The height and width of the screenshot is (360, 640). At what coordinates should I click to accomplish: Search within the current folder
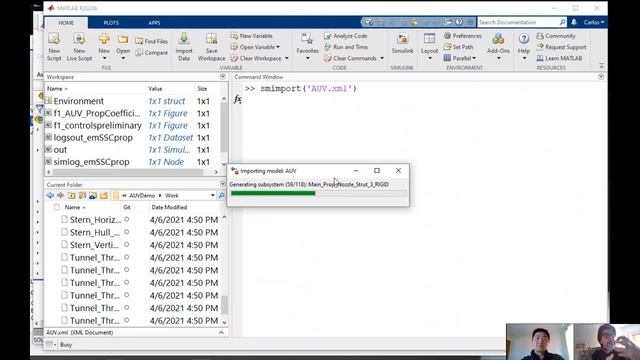tap(222, 196)
